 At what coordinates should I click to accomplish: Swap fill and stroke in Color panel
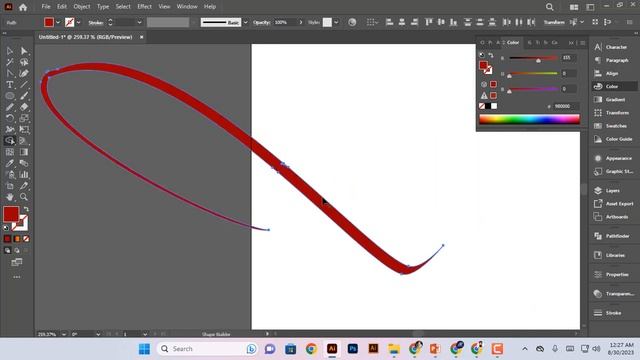point(491,56)
